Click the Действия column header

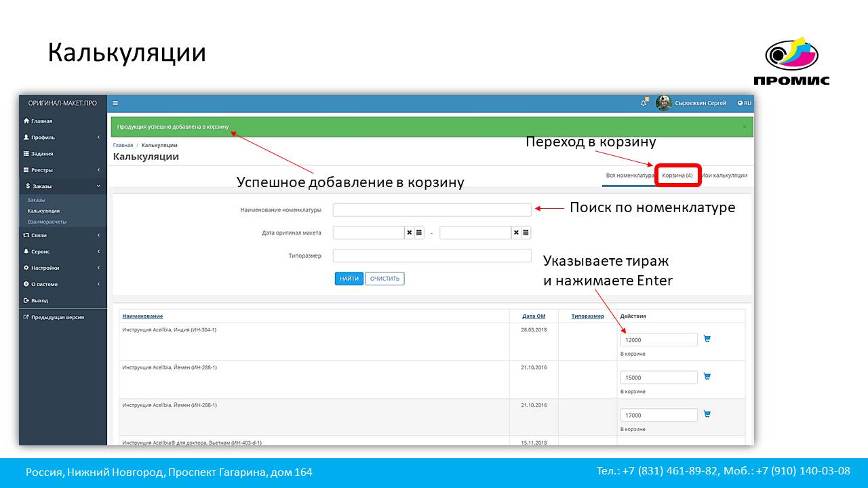pyautogui.click(x=633, y=317)
